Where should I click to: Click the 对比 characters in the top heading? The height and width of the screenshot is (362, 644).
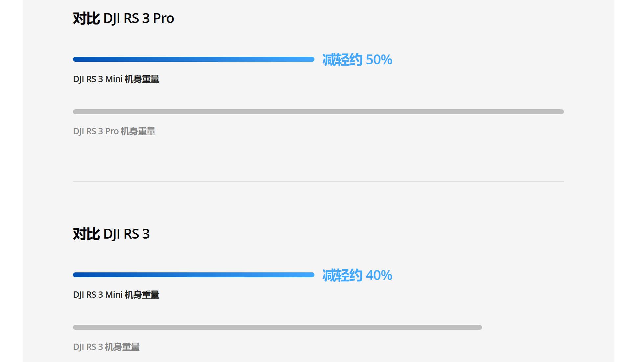click(x=86, y=18)
